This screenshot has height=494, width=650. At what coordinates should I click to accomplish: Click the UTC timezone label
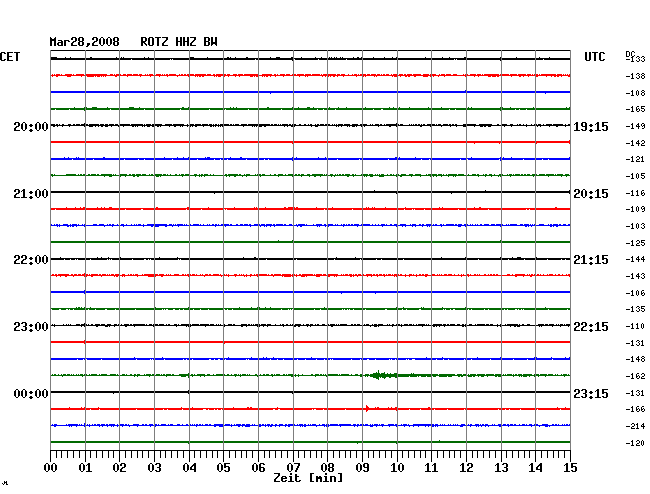[594, 57]
